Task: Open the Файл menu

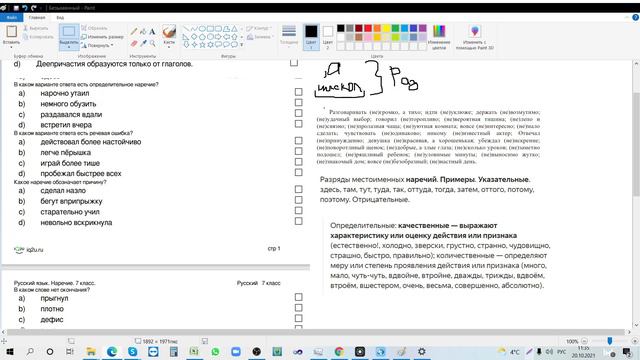Action: 11,18
